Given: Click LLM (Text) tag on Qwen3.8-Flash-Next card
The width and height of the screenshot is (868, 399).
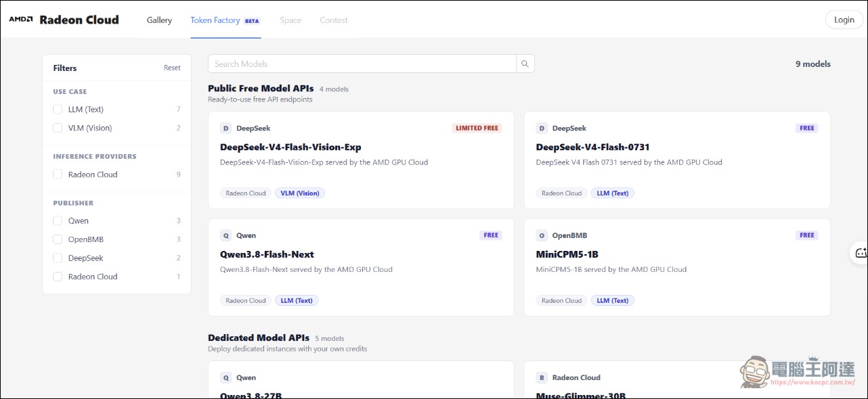Looking at the screenshot, I should (x=297, y=300).
